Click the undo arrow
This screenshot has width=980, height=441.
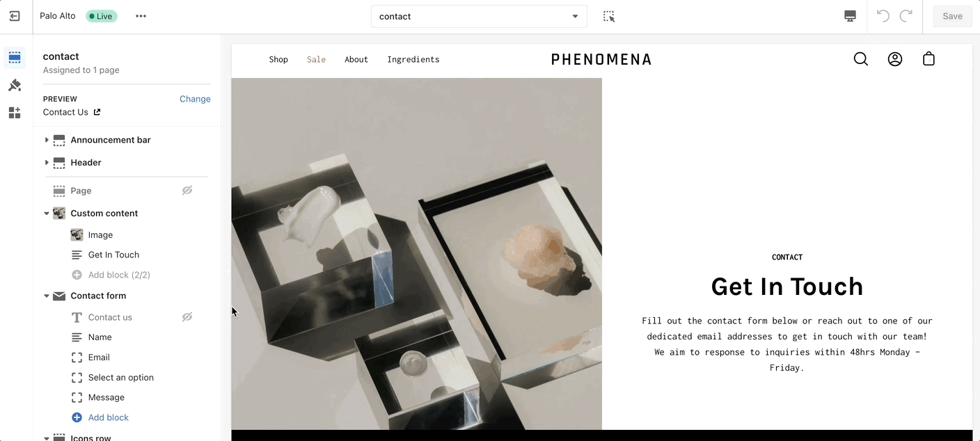pyautogui.click(x=883, y=16)
